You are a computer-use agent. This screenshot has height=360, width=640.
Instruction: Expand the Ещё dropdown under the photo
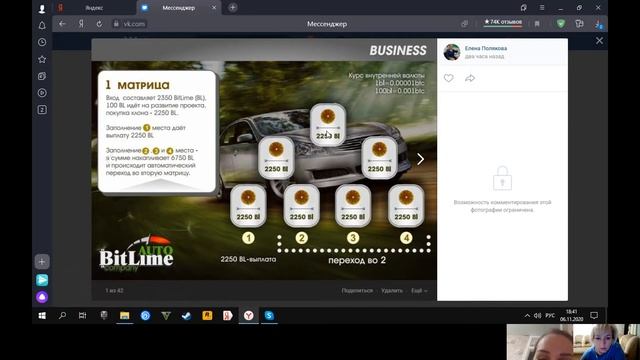[419, 291]
